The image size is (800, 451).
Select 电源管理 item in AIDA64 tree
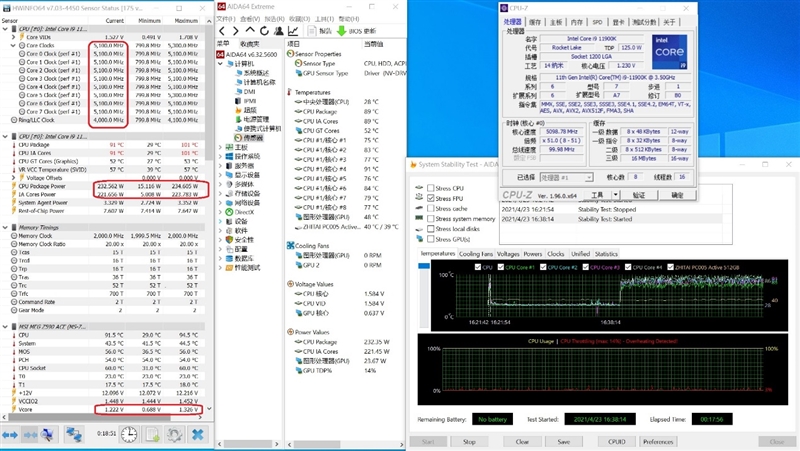[x=252, y=119]
